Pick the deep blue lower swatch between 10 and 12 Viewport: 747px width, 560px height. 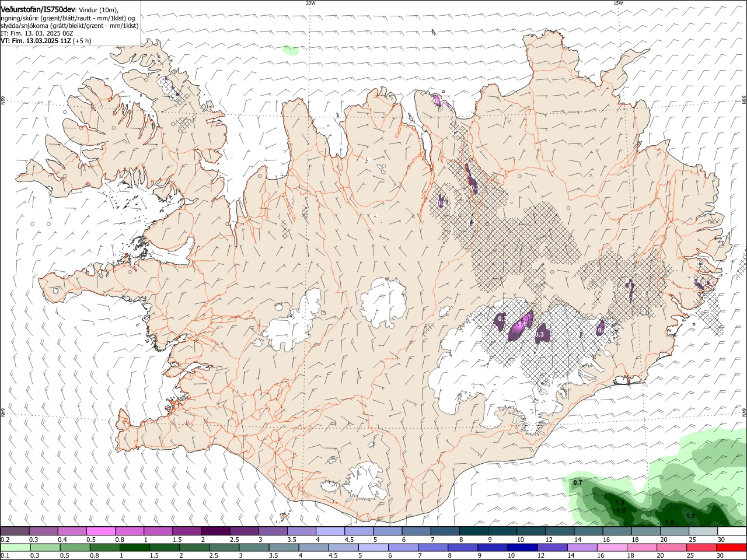523,548
